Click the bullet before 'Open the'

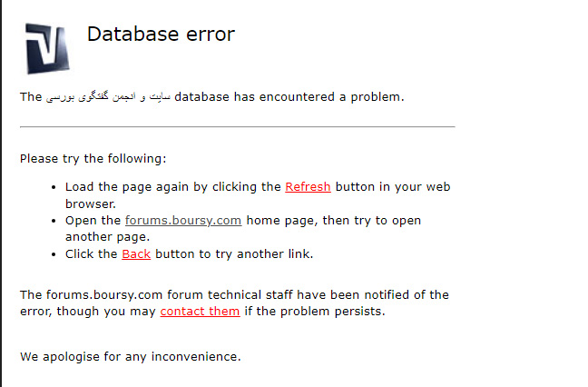point(54,221)
